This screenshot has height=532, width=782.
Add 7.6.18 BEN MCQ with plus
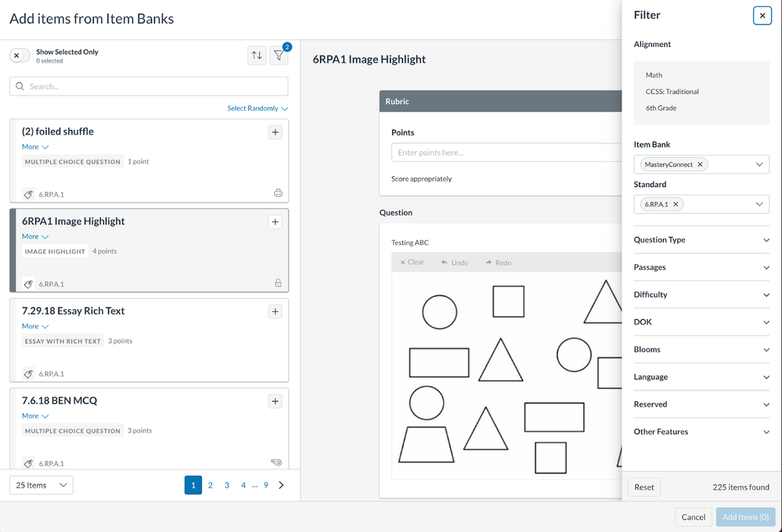pyautogui.click(x=275, y=401)
